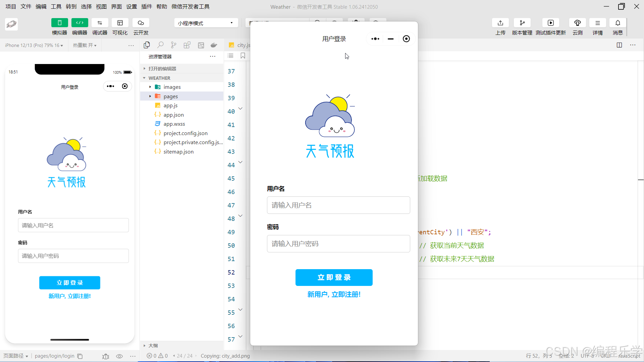This screenshot has height=362, width=644.
Task: Click the split editor icon
Action: pyautogui.click(x=619, y=45)
